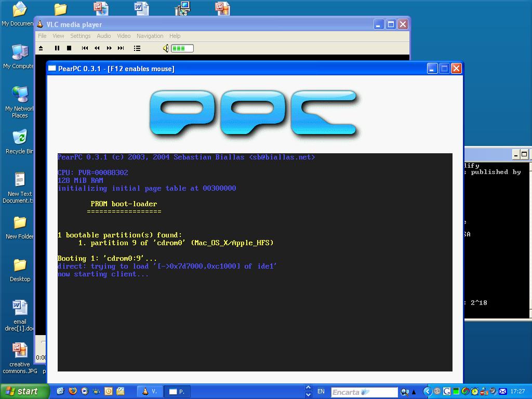Viewport: 532px width, 399px height.
Task: Minimize the PearPC window
Action: pyautogui.click(x=432, y=69)
